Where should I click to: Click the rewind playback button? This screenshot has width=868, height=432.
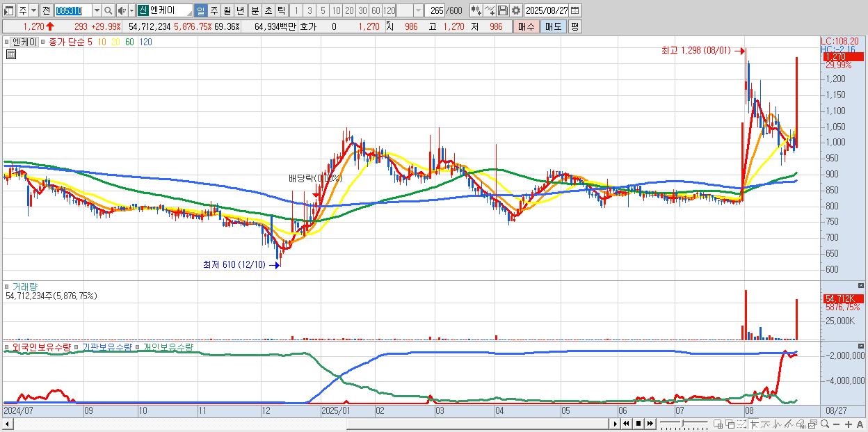click(x=626, y=424)
